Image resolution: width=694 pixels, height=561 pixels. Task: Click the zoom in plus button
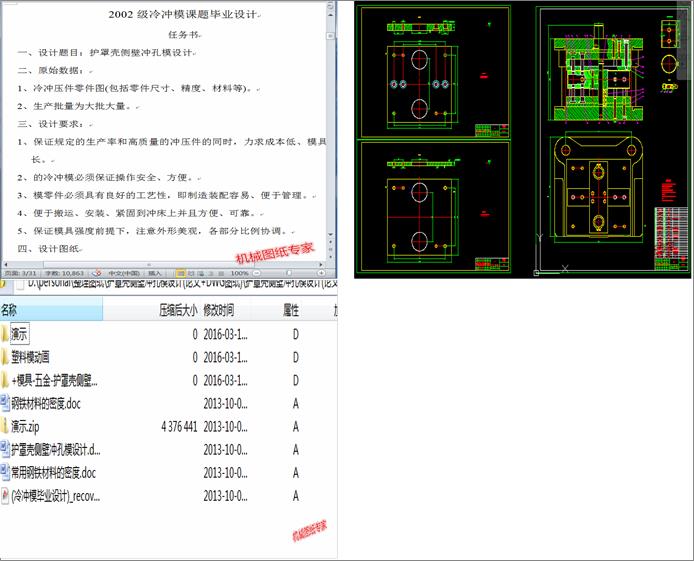coord(321,273)
